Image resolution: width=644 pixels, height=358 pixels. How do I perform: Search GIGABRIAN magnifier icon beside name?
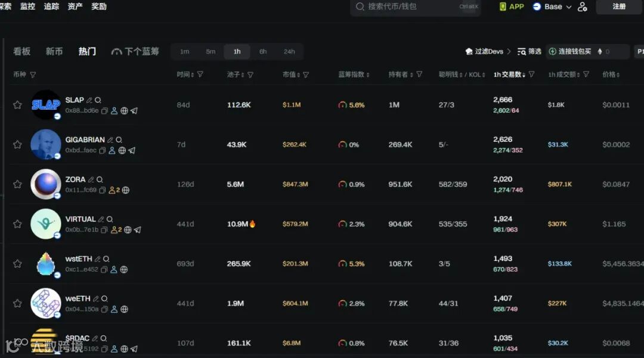point(119,140)
